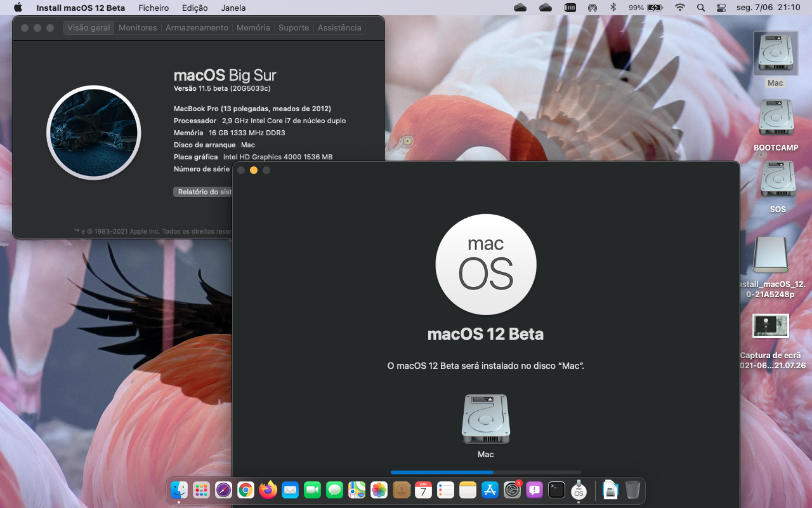Click the Processador 2,9 GHz Intel Core i7 line
Image resolution: width=812 pixels, height=508 pixels.
point(260,121)
